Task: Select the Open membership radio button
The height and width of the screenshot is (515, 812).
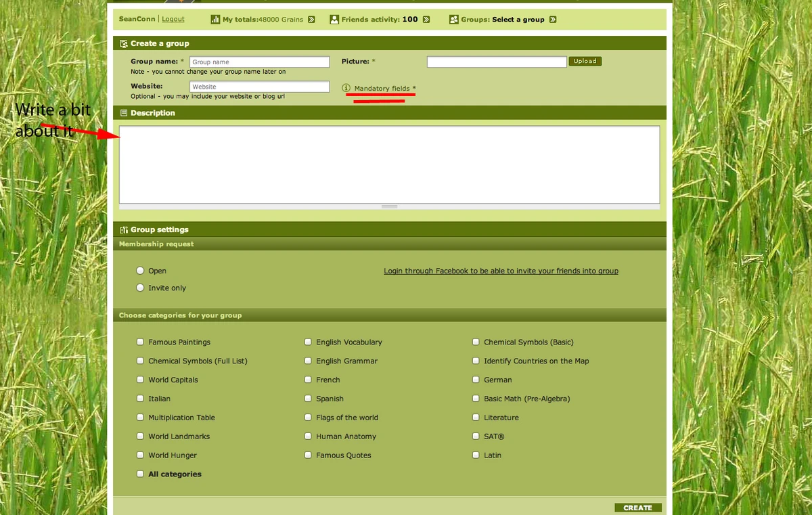Action: (x=140, y=270)
